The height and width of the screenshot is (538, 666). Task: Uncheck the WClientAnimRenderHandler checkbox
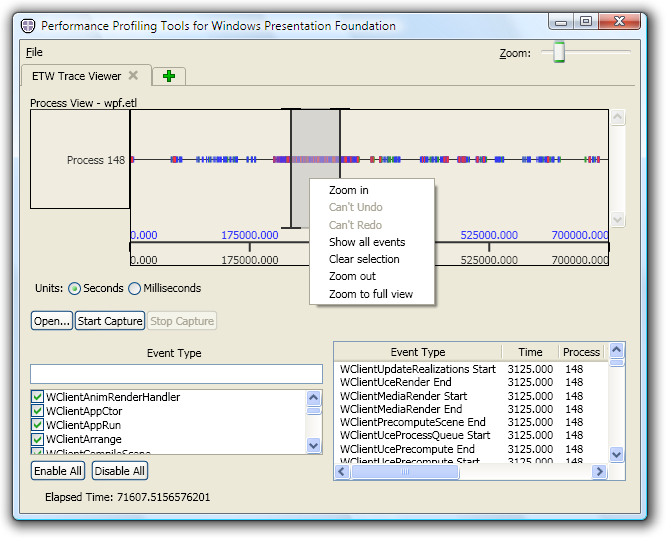37,397
